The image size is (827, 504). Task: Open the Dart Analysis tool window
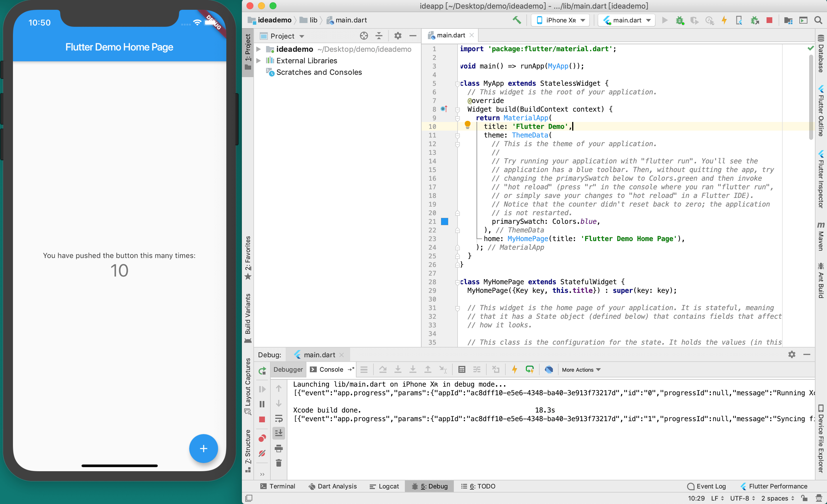(x=332, y=486)
